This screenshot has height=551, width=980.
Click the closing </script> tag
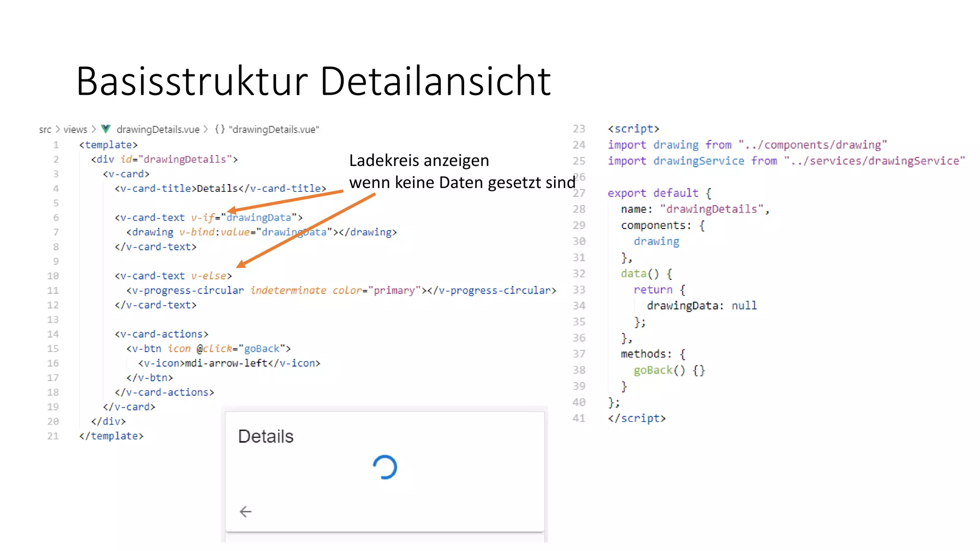[637, 419]
